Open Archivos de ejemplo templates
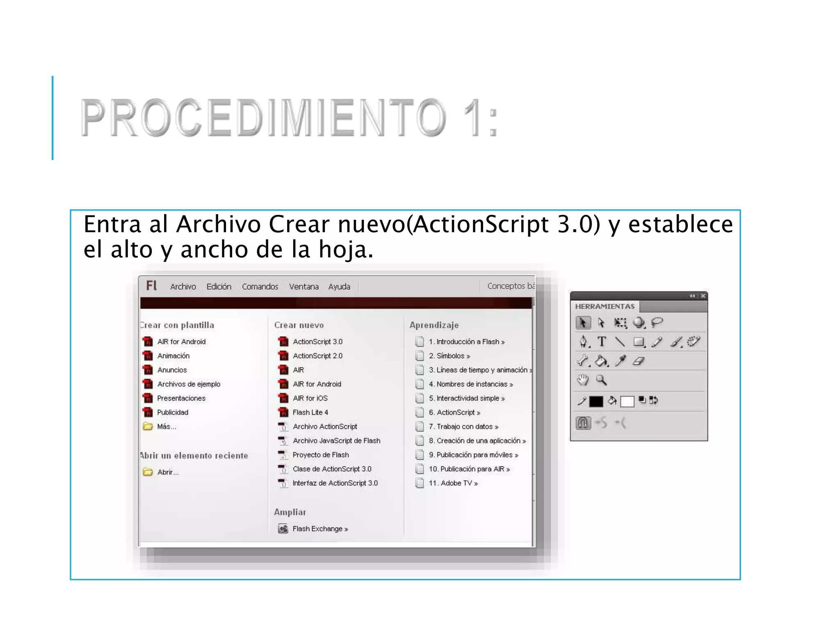 coord(189,384)
